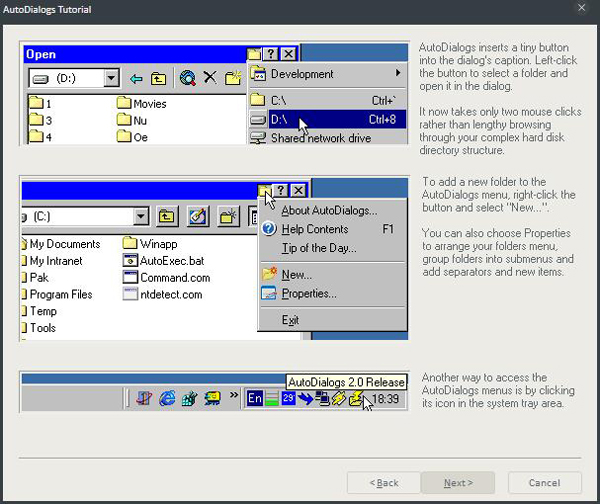Click the first quick launch icon left of Internet Explorer
Viewport: 600px width, 504px height.
point(144,398)
